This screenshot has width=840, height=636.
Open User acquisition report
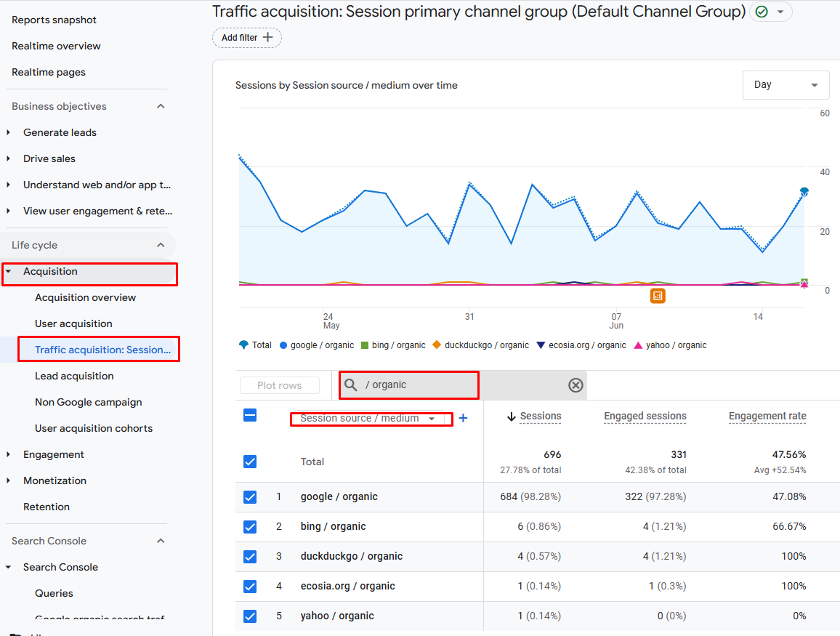(x=74, y=323)
